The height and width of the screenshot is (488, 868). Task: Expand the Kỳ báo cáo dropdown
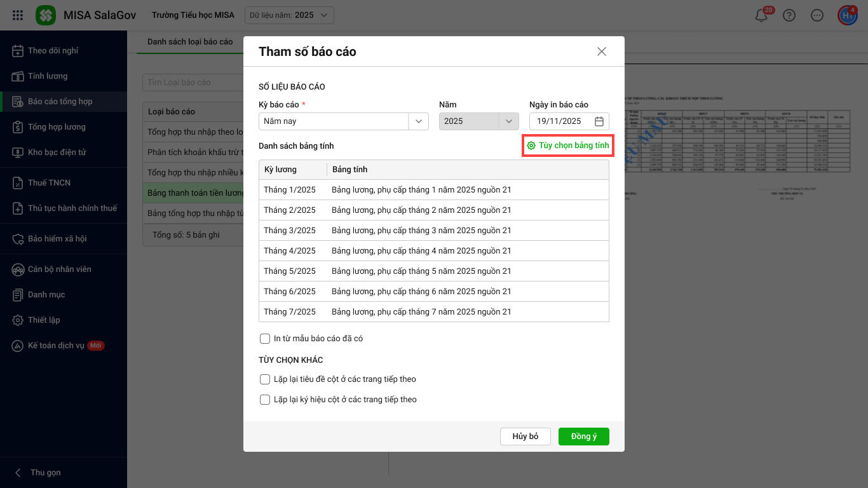point(418,121)
